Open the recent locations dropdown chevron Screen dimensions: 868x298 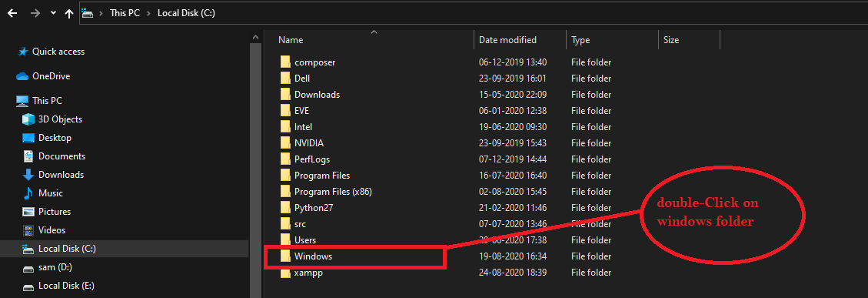point(53,13)
